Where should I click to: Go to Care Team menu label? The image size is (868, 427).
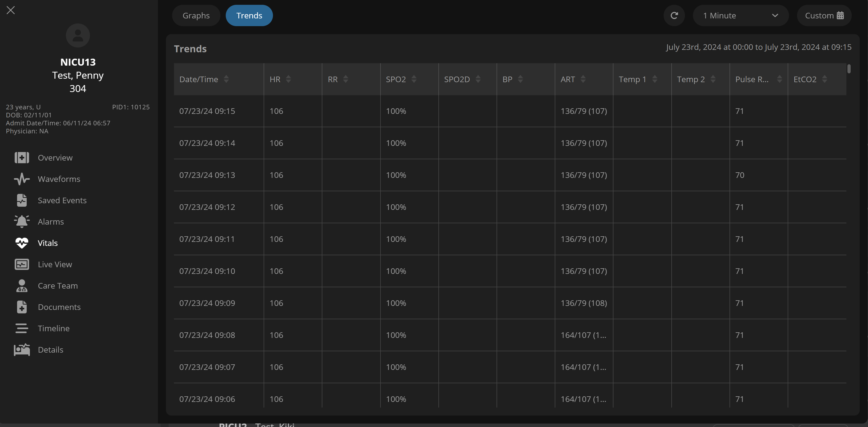(58, 286)
